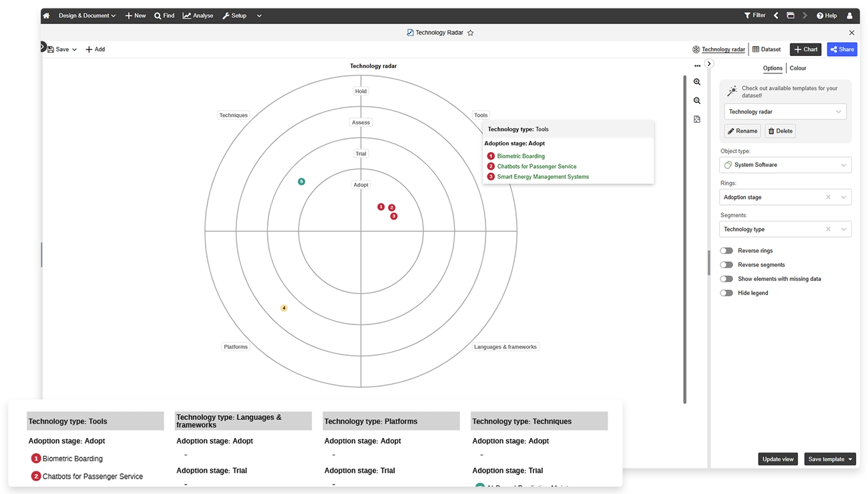Collapse the options side panel arrow
The height and width of the screenshot is (494, 868).
coord(709,63)
